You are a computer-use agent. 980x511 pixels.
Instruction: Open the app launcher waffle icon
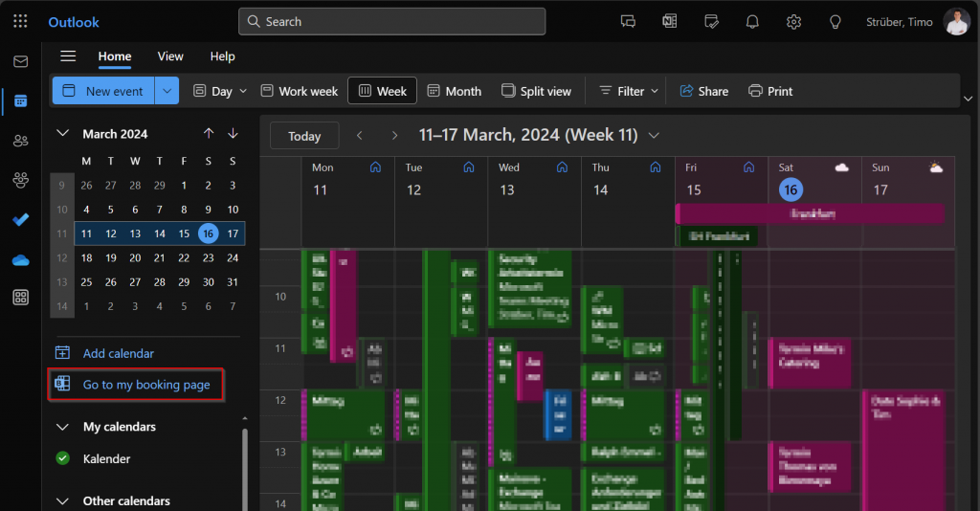tap(20, 21)
